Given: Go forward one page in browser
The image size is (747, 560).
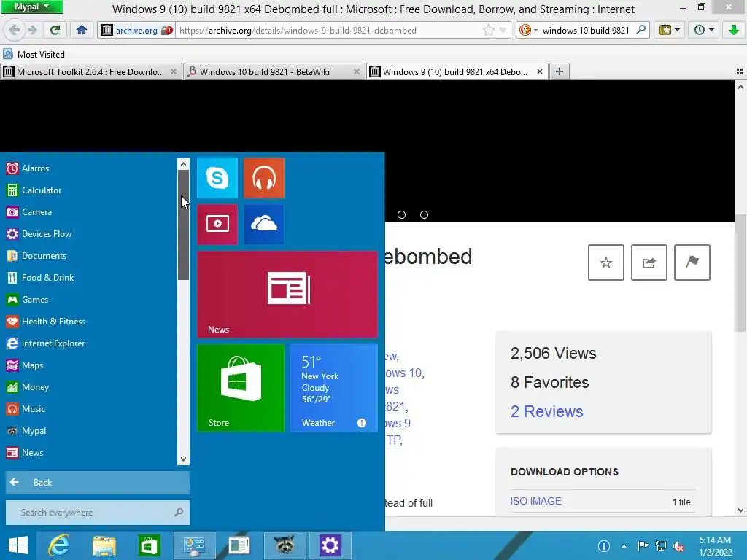Looking at the screenshot, I should pos(32,31).
